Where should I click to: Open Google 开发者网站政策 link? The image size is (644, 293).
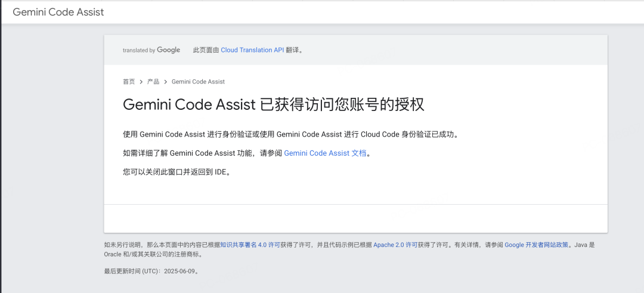[537, 245]
